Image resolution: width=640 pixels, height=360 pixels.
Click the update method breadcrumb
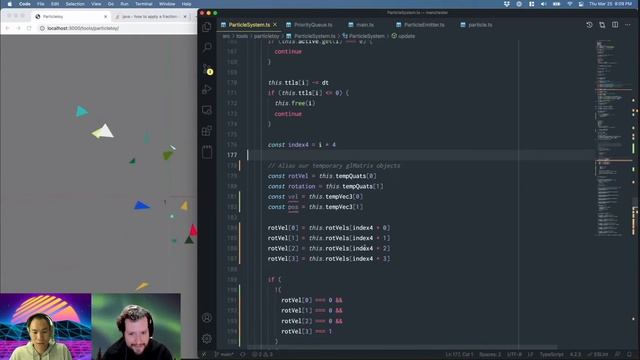[x=403, y=36]
